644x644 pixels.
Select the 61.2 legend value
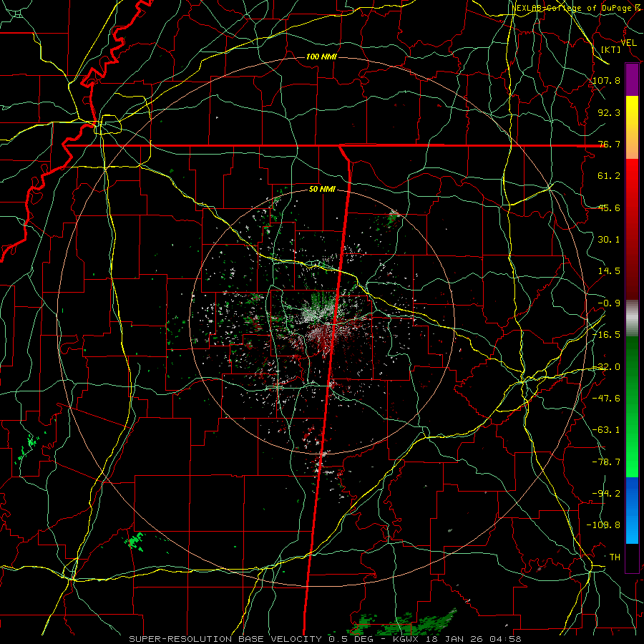point(609,176)
